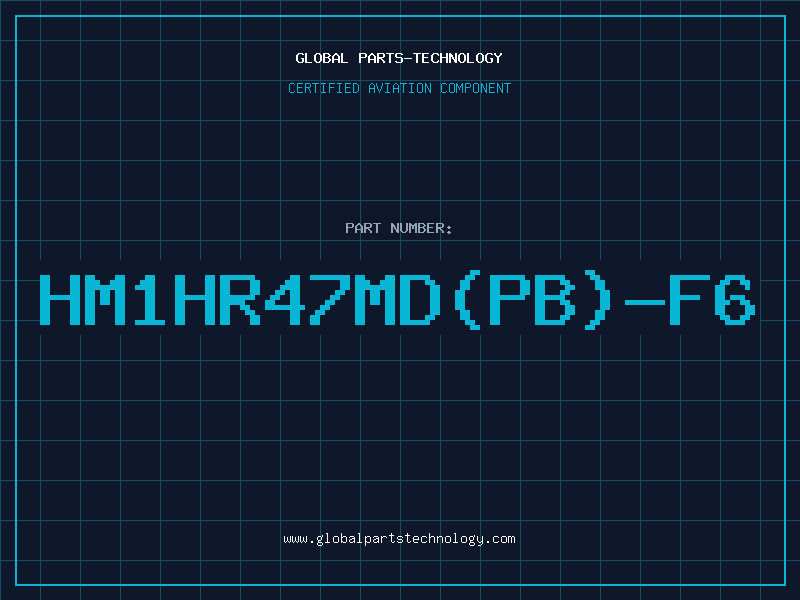Open the www.globalpartstechnology.com website link

[x=399, y=539]
